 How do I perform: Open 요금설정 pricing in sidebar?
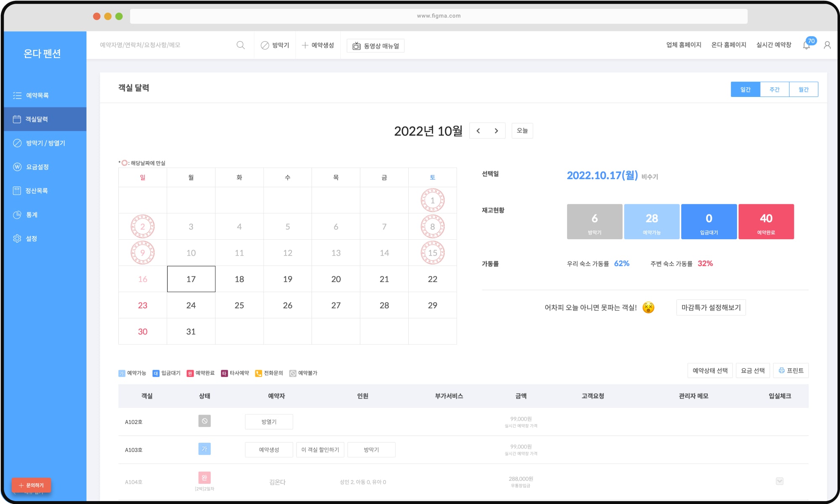click(x=37, y=167)
